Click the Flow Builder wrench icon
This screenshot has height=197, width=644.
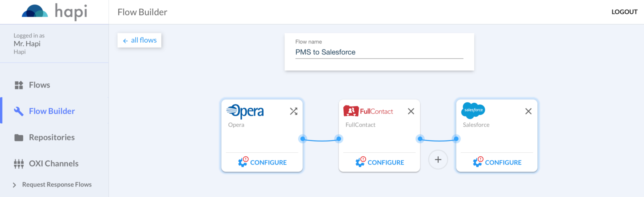[x=19, y=111]
